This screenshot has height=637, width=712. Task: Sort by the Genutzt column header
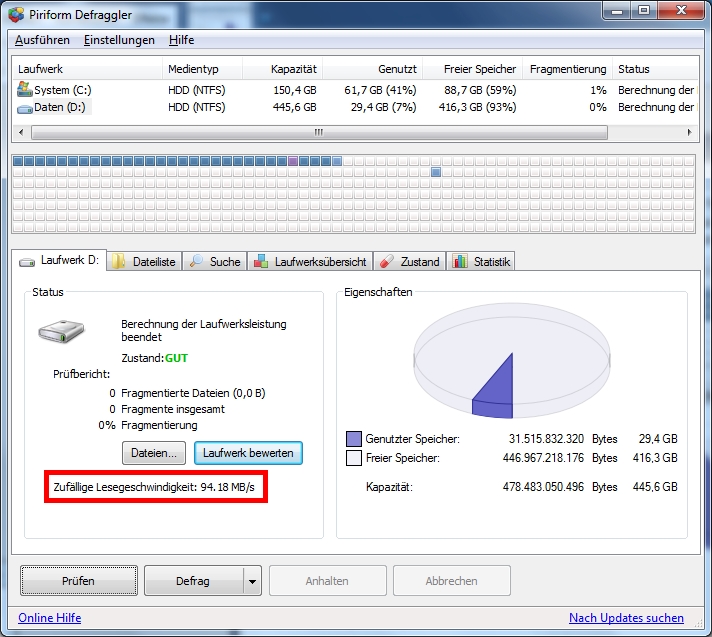(373, 69)
